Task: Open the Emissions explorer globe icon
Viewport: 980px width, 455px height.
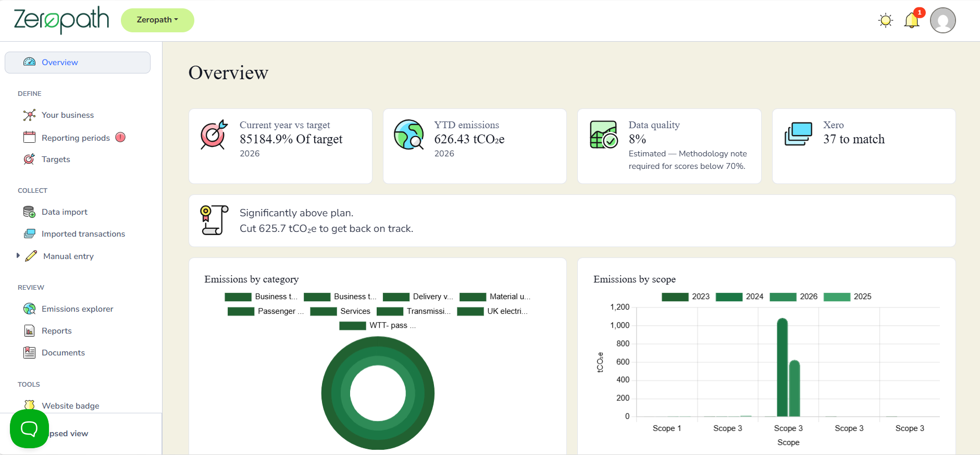Action: tap(30, 309)
